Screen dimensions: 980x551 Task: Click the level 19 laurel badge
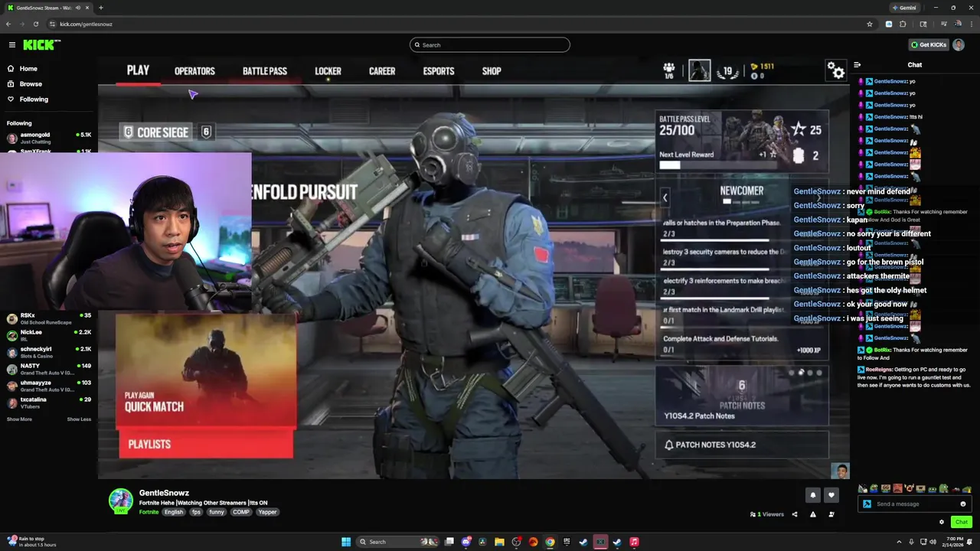pyautogui.click(x=727, y=71)
